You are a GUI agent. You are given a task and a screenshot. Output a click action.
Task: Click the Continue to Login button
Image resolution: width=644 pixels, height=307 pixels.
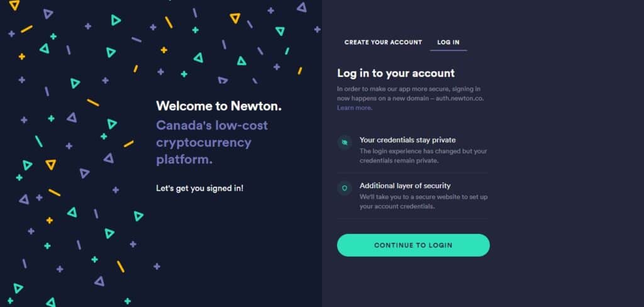(413, 245)
